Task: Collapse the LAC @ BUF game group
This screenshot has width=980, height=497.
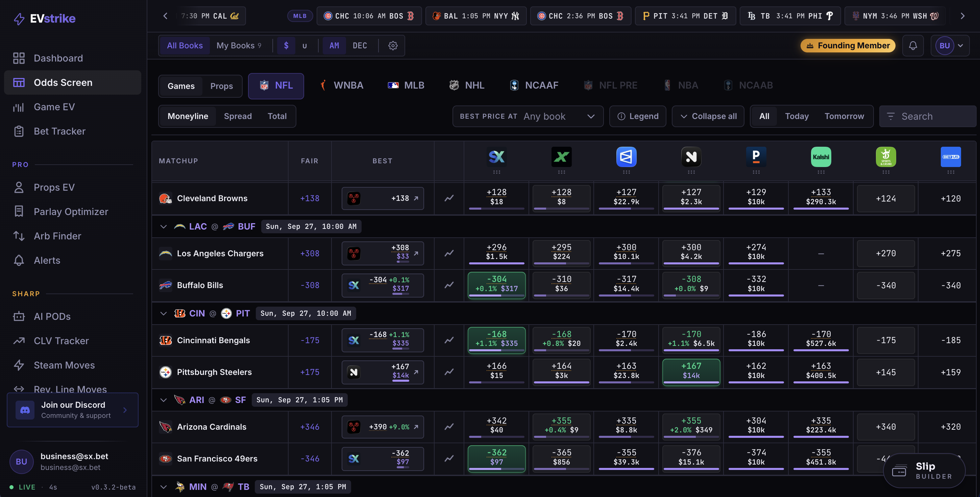Action: [164, 227]
